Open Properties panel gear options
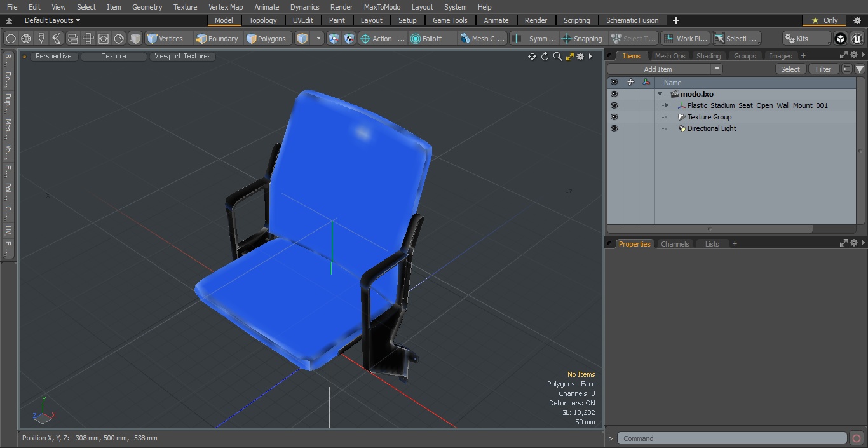The height and width of the screenshot is (448, 868). pyautogui.click(x=854, y=243)
